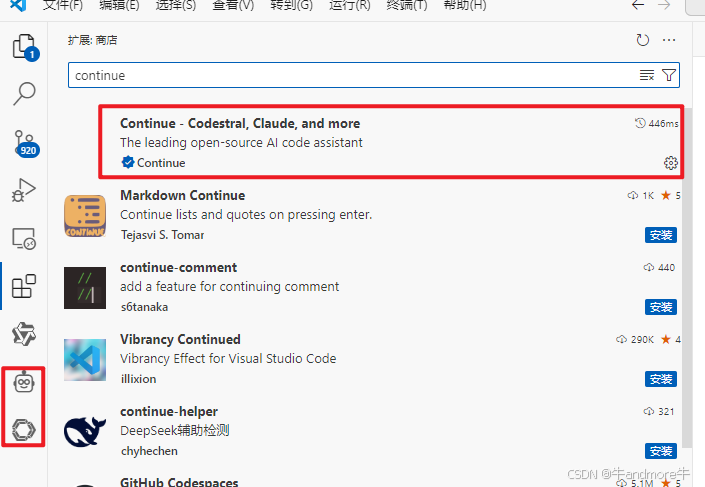
Task: Open the manage gear for Continue extension
Action: coord(671,163)
